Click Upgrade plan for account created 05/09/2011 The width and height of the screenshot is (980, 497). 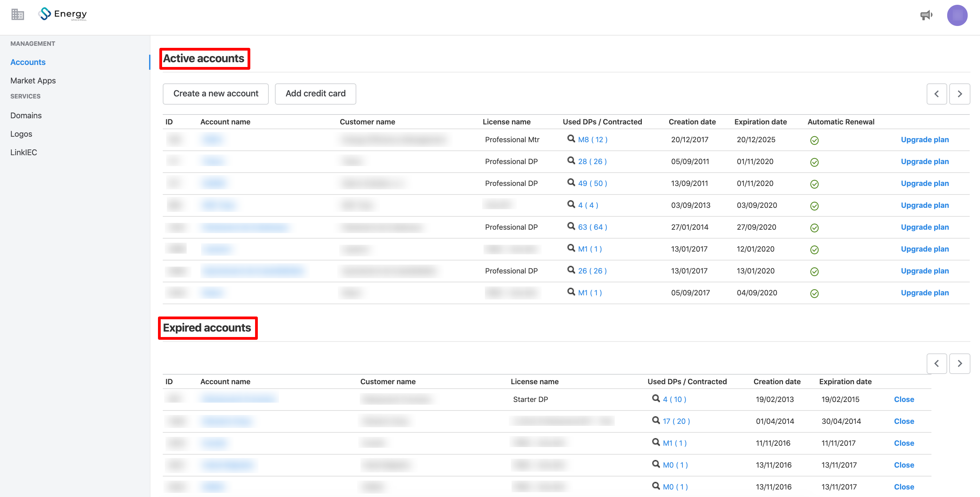[925, 161]
